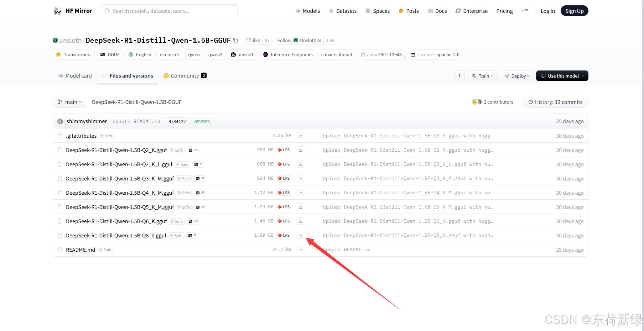Go to Models in the top navigation
Viewport: 644px width, 331px height.
[x=308, y=11]
